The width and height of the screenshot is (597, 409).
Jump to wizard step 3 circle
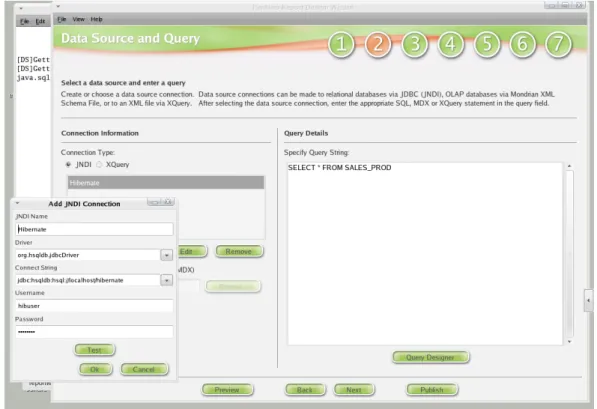point(414,45)
